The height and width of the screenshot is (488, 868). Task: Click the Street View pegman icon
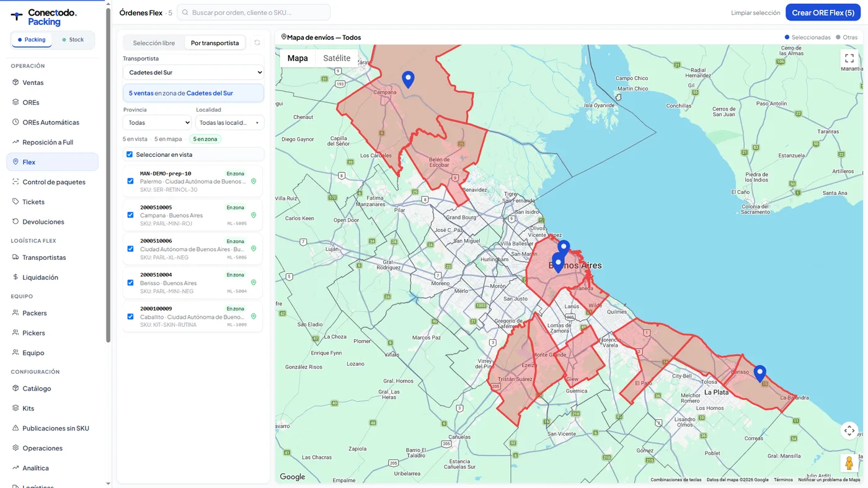coord(849,463)
